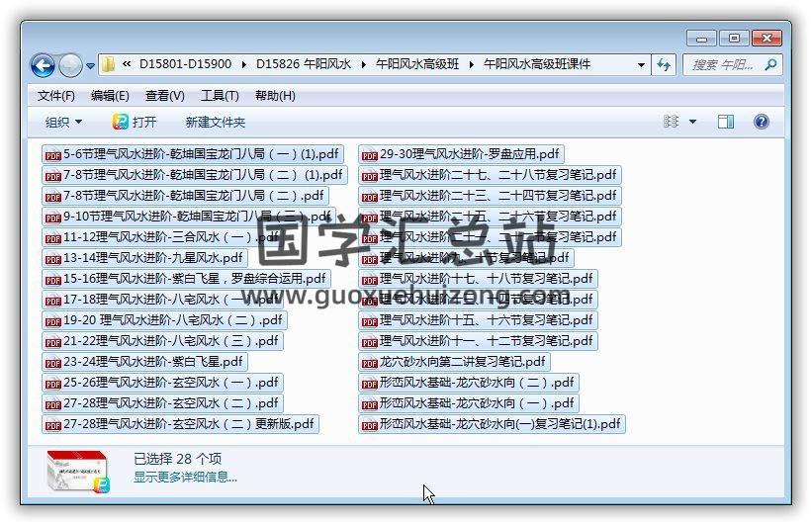Select D15801-D15900 in address path
This screenshot has width=812, height=525.
pos(185,64)
